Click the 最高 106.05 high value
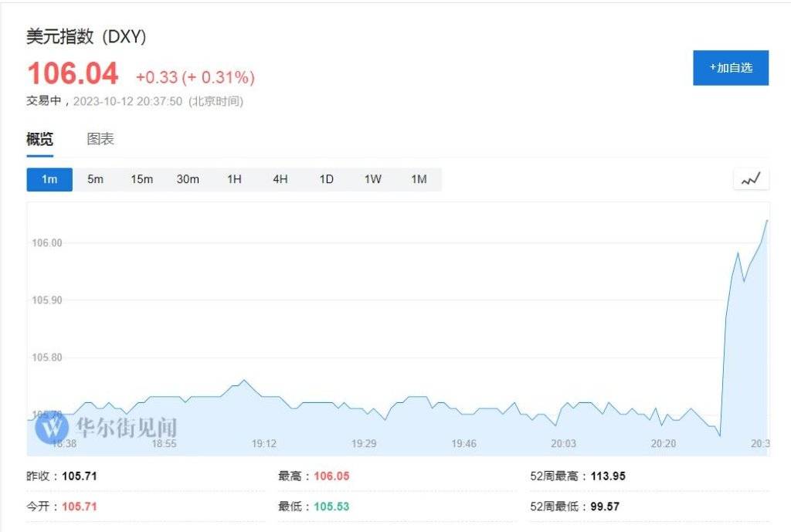The image size is (791, 532). click(x=331, y=476)
